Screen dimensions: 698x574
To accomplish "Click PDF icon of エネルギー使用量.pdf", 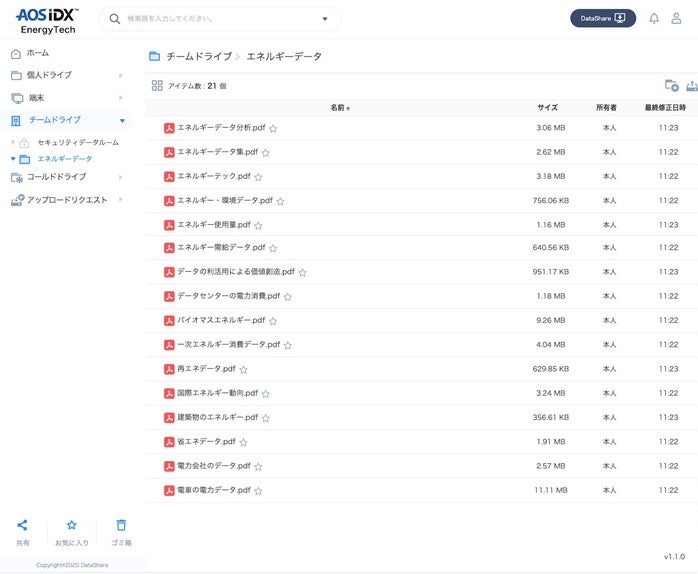I will (x=169, y=225).
